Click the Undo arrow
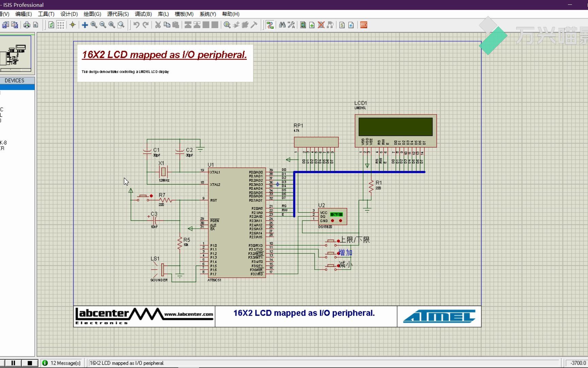This screenshot has width=588, height=368. coord(136,25)
